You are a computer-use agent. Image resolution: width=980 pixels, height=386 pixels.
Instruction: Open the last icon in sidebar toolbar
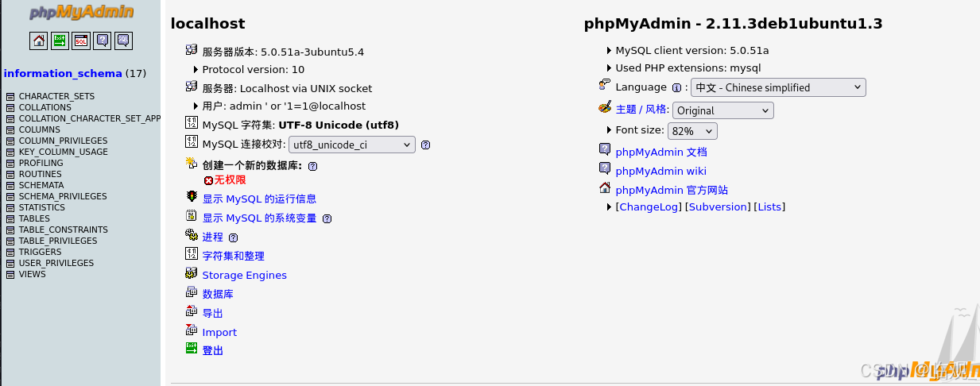click(x=123, y=41)
